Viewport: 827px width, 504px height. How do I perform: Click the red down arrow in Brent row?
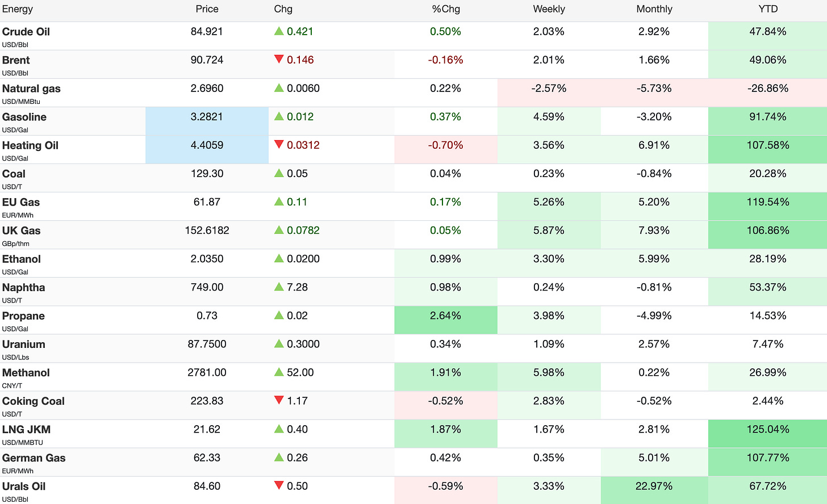click(279, 60)
